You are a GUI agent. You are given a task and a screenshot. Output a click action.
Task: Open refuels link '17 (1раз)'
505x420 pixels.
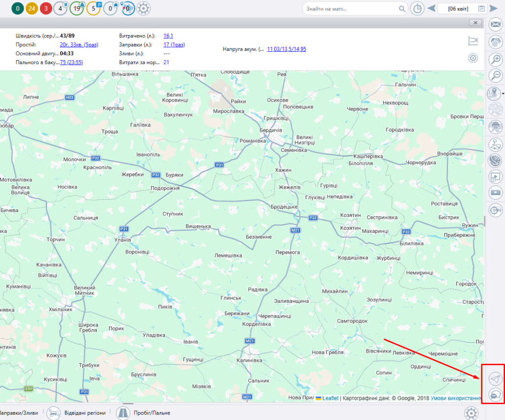coord(174,45)
